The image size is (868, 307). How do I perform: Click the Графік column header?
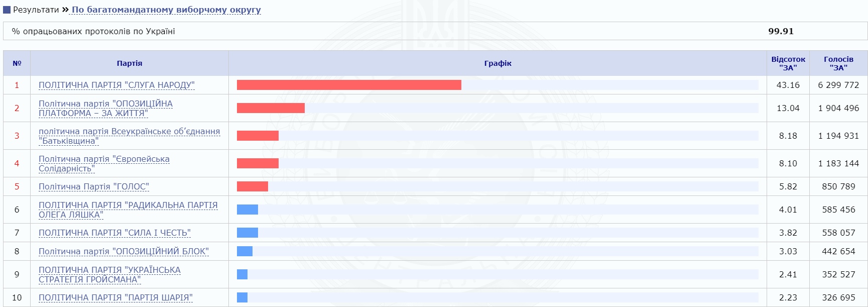498,63
